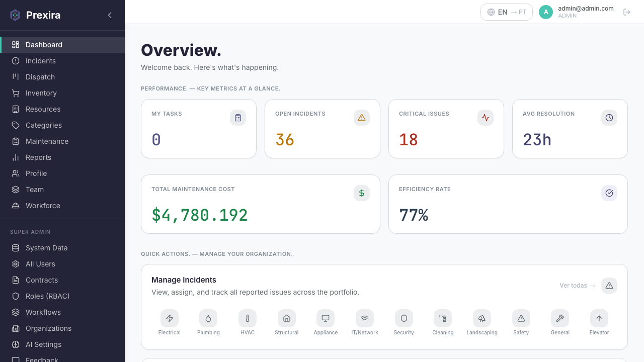Screen dimensions: 644x362
Task: Click the Manage Incidents heading
Action: tap(184, 280)
